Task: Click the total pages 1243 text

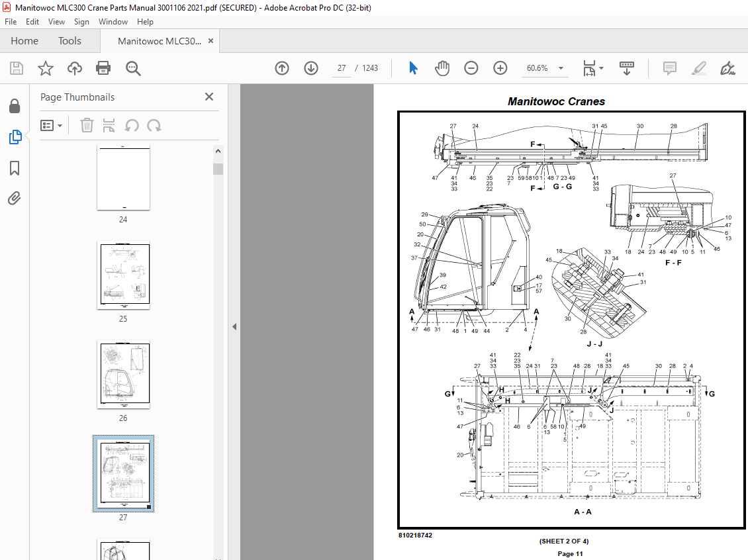Action: click(x=370, y=68)
